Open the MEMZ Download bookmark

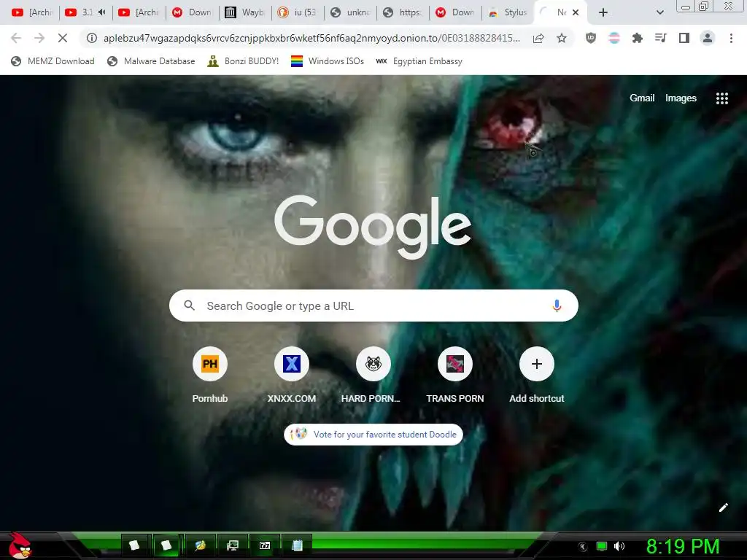point(53,61)
